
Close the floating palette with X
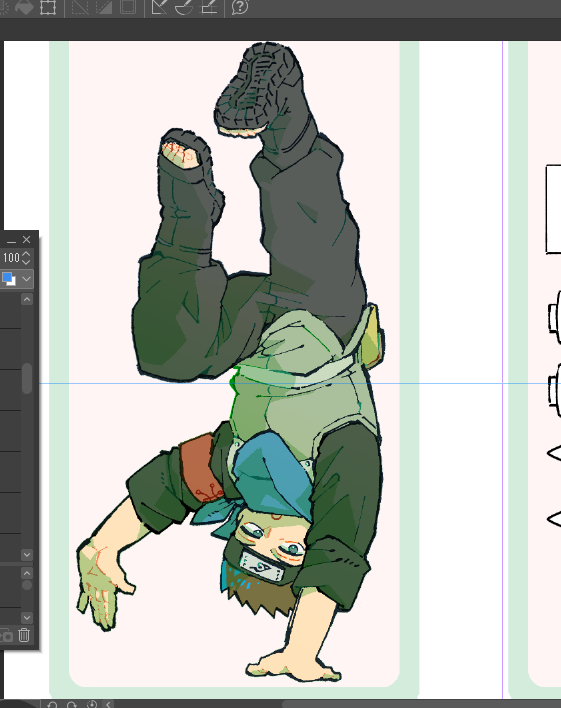tap(27, 239)
